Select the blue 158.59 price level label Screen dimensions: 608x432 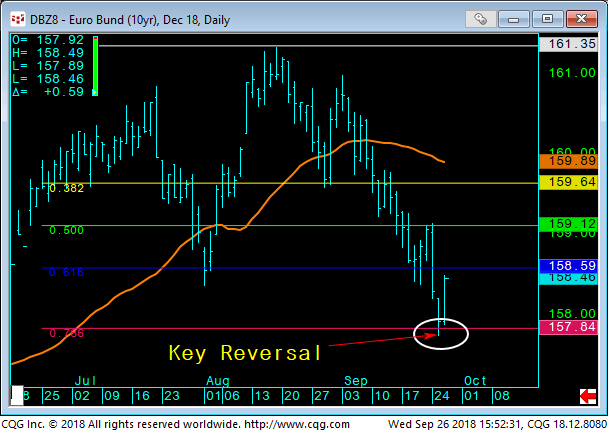pyautogui.click(x=567, y=265)
